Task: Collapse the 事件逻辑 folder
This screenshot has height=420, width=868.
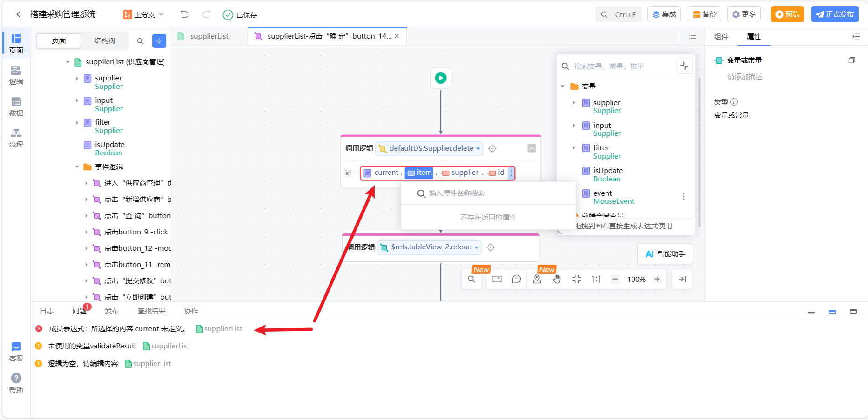Action: pyautogui.click(x=77, y=167)
